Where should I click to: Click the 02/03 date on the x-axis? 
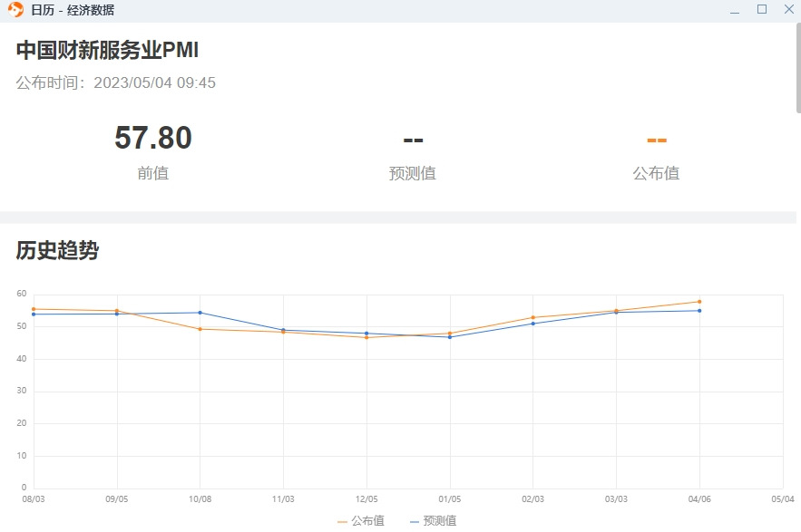pos(533,498)
